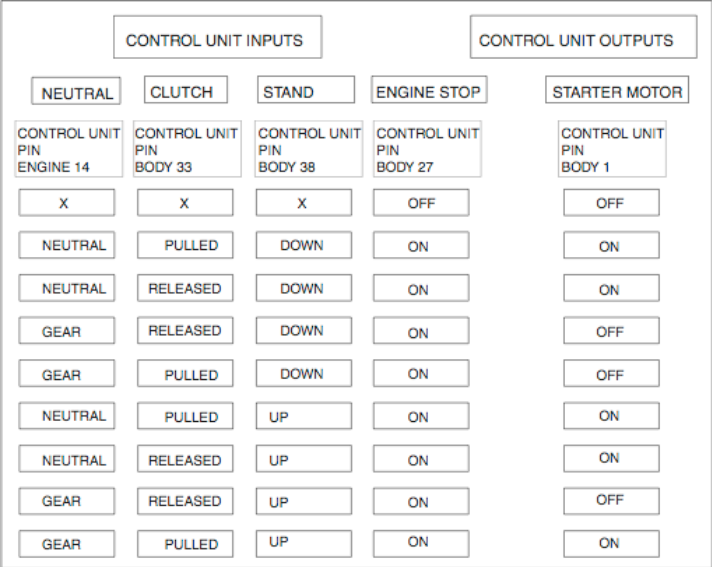Select the BODY 27 control unit pin box
Viewport: 712px width, 567px height.
tap(427, 149)
